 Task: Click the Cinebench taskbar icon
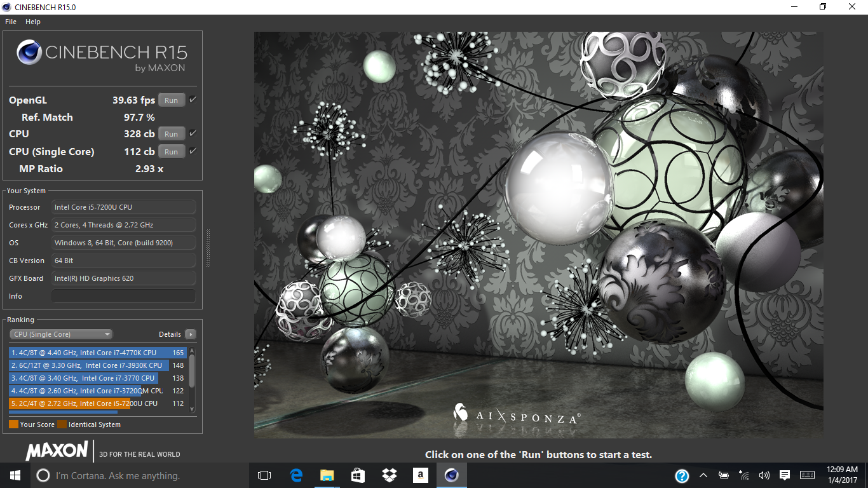click(451, 475)
